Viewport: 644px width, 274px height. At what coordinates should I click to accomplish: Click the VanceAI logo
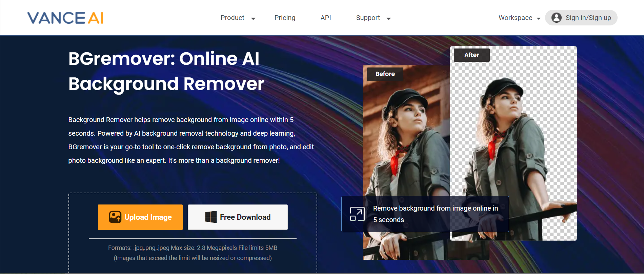tap(65, 18)
